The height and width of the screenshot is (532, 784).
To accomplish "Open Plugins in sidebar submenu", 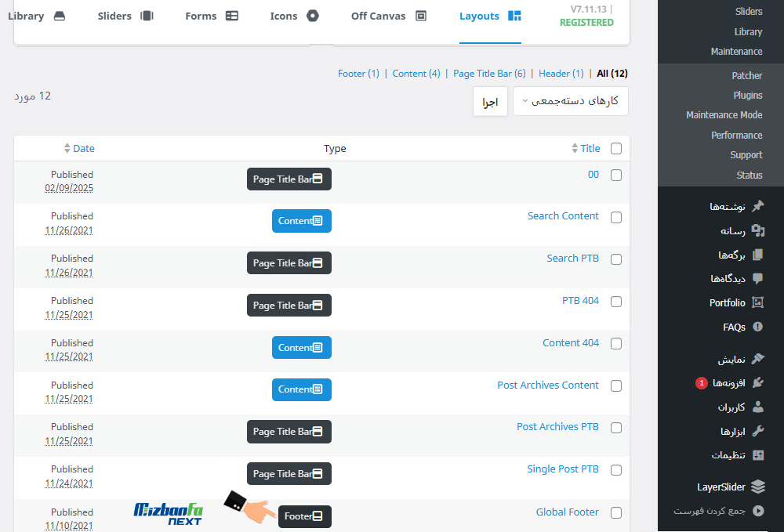I will click(x=747, y=95).
